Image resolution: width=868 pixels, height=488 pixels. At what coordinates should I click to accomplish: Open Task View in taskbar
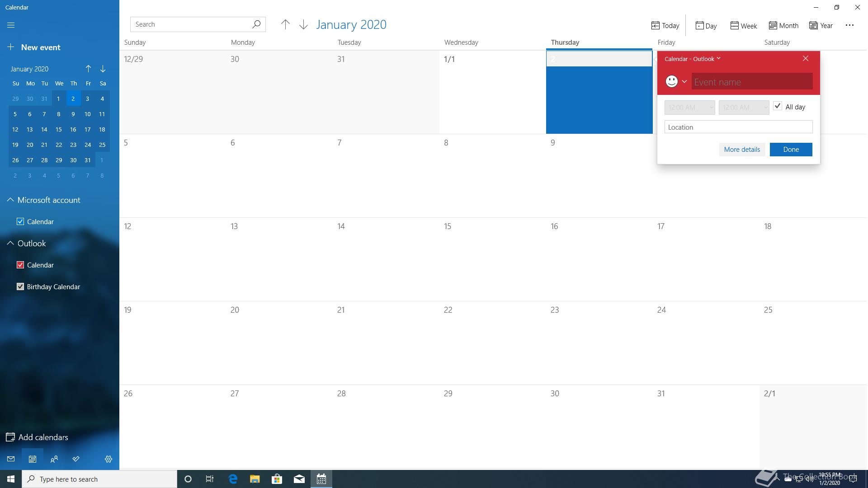210,479
